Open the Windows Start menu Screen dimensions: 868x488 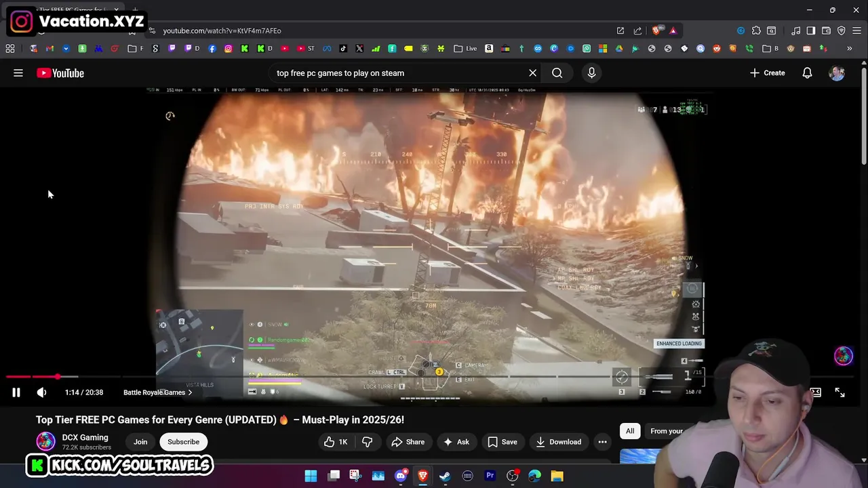311,476
